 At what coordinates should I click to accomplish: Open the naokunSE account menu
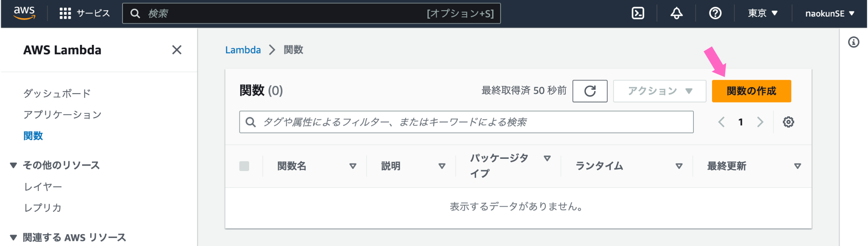tap(830, 14)
